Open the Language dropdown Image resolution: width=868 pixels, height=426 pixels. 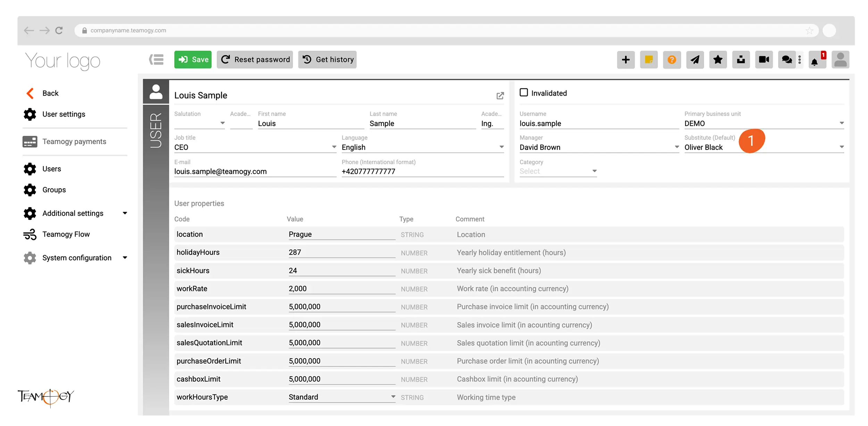501,147
